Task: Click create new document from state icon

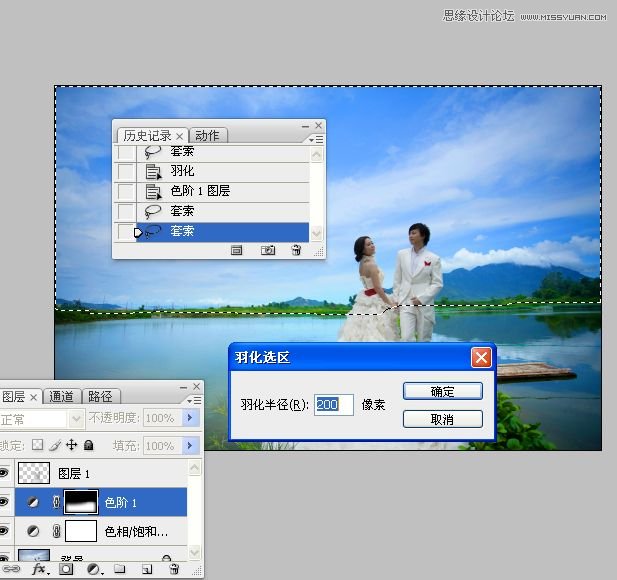Action: 236,250
